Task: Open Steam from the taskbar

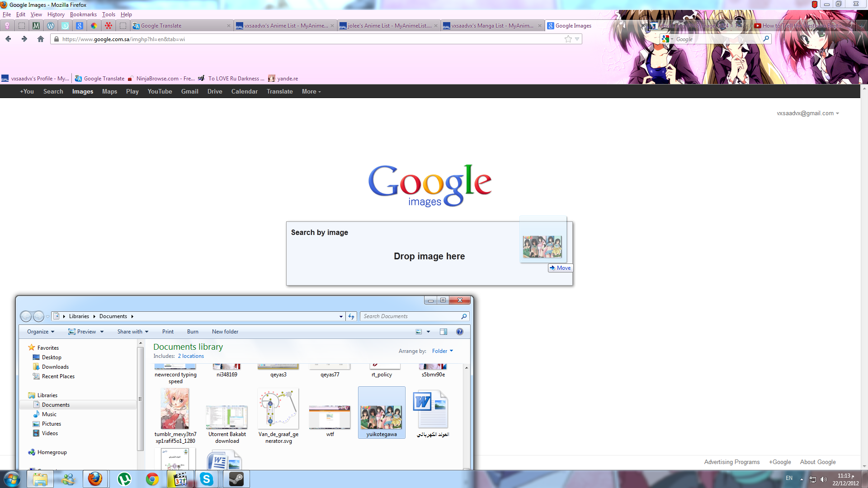Action: point(236,479)
